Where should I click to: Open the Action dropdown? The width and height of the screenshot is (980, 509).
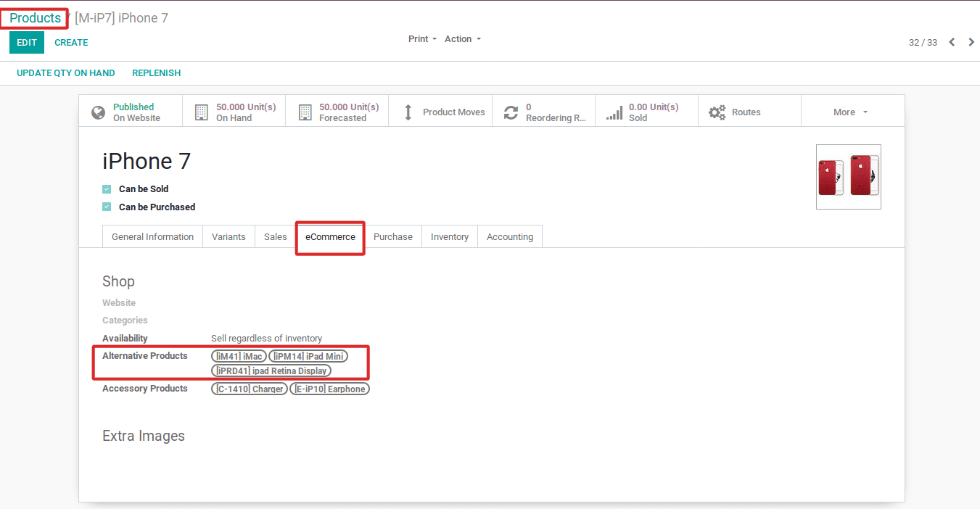(x=463, y=39)
